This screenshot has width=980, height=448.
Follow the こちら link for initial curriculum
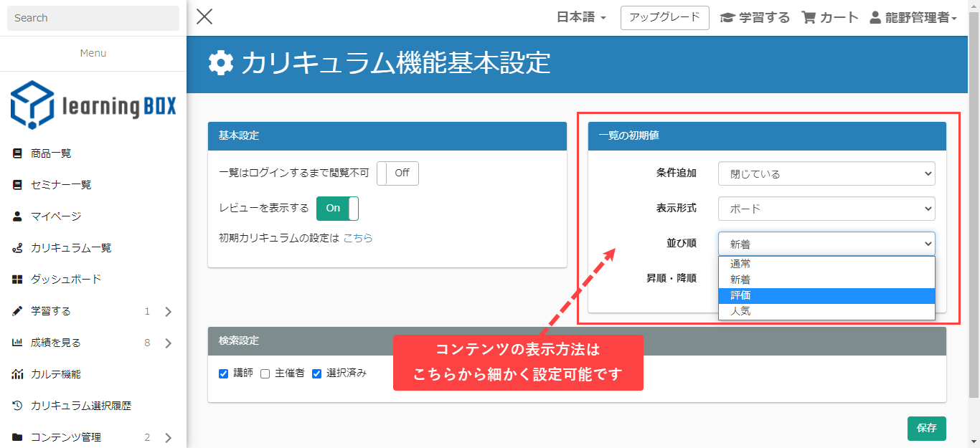point(358,238)
